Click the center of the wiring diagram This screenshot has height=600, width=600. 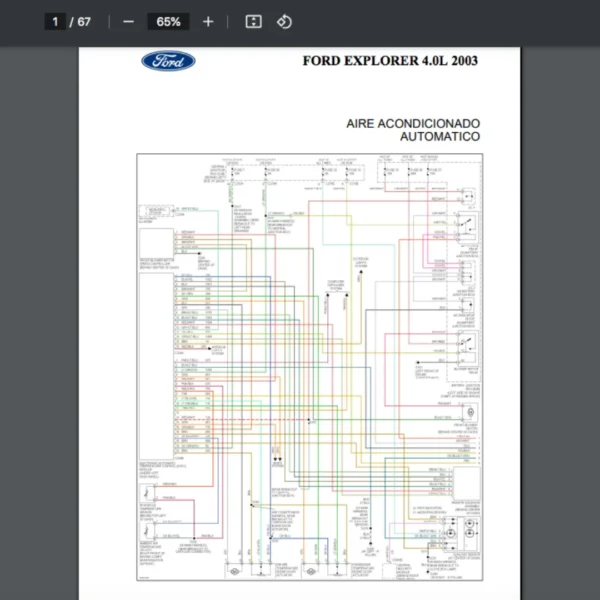click(310, 370)
